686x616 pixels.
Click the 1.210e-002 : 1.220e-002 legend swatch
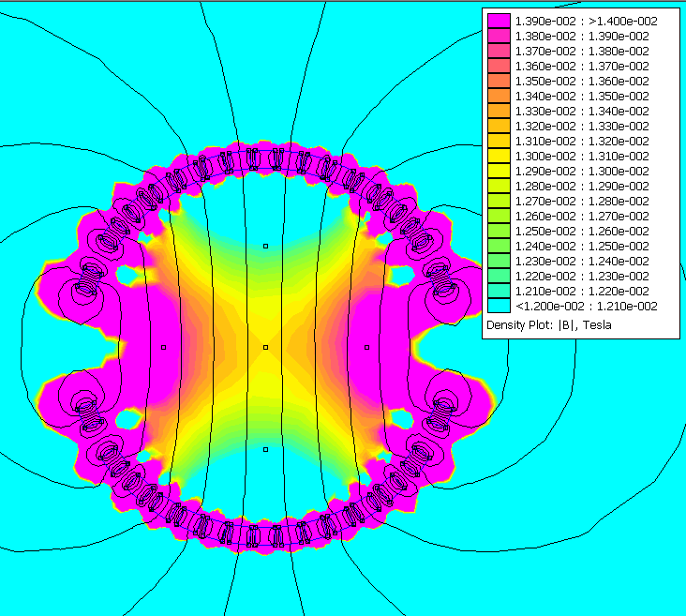(498, 291)
